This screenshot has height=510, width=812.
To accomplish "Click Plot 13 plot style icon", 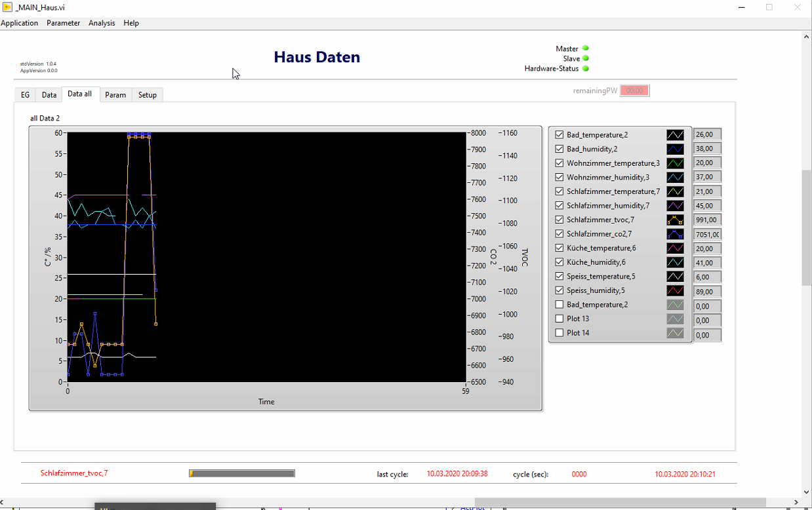I will click(x=675, y=319).
